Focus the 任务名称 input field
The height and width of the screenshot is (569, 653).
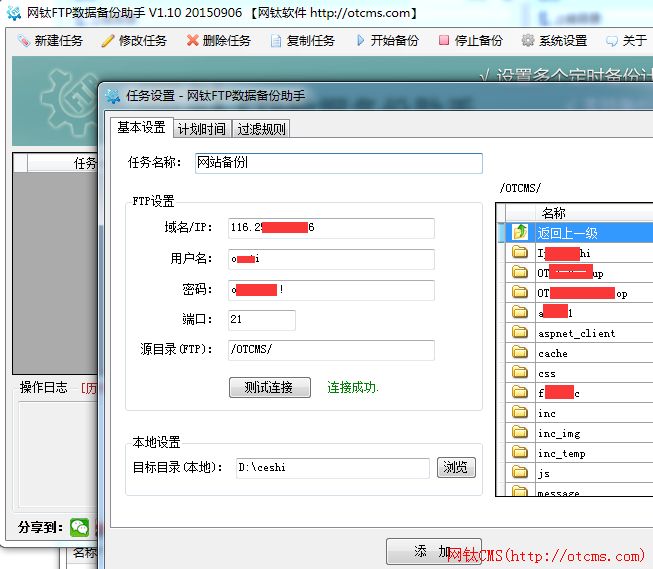(x=339, y=163)
